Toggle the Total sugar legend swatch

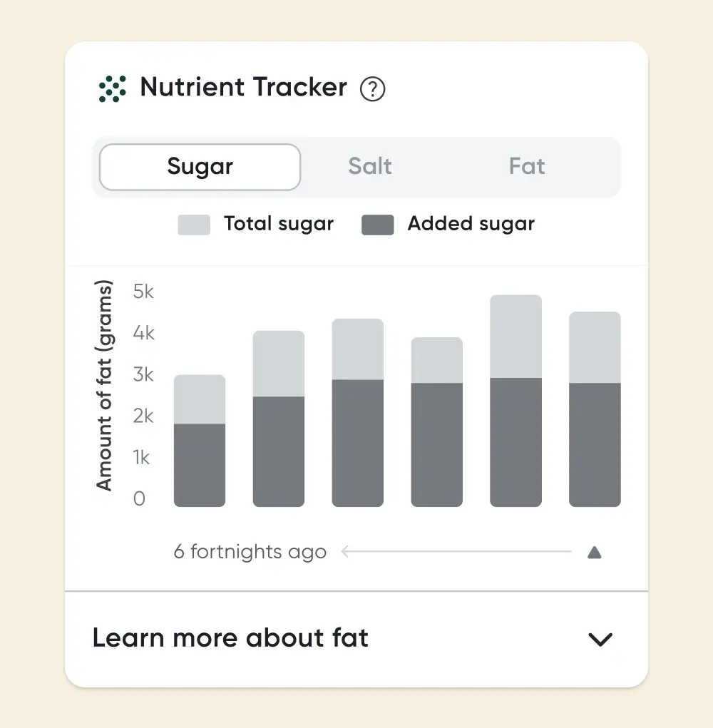(194, 225)
